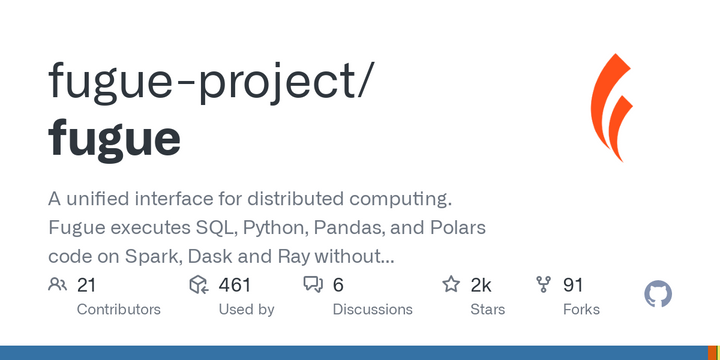Select the Contributors label
Image resolution: width=720 pixels, height=360 pixels.
(118, 309)
